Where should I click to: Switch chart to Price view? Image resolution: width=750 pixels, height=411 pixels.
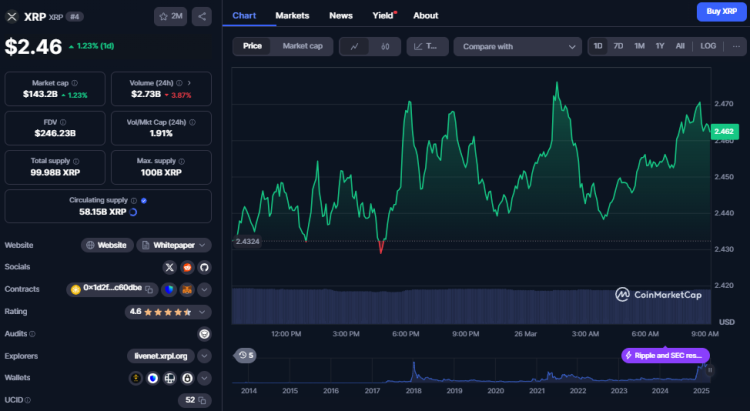click(x=252, y=46)
